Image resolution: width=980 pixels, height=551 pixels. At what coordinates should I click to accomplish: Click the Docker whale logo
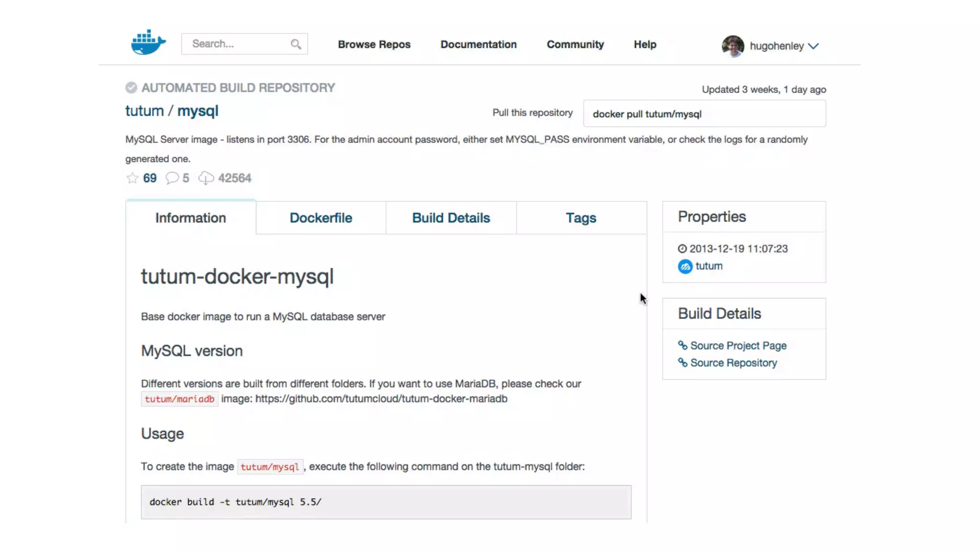tap(148, 43)
